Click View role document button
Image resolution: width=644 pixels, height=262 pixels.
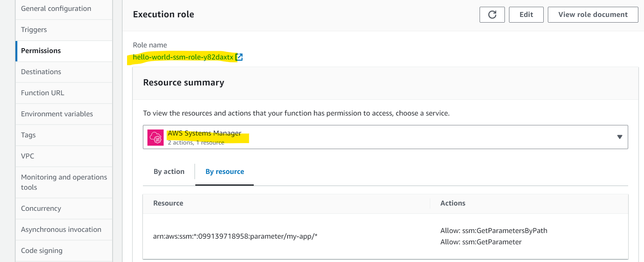click(593, 15)
